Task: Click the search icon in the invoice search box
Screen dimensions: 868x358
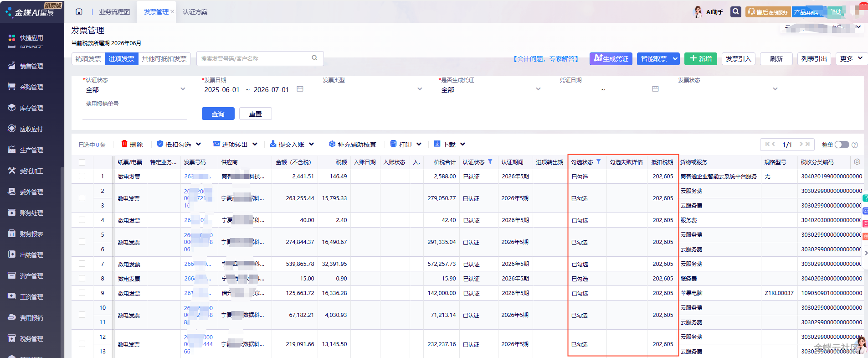Action: [314, 58]
